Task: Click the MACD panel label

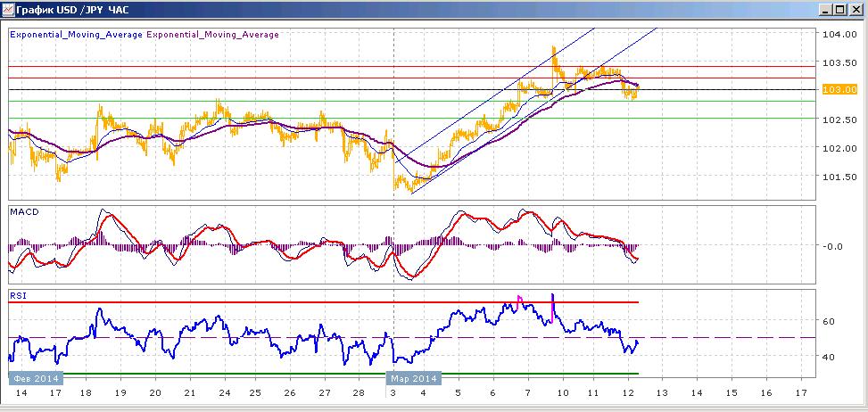Action: tap(24, 212)
